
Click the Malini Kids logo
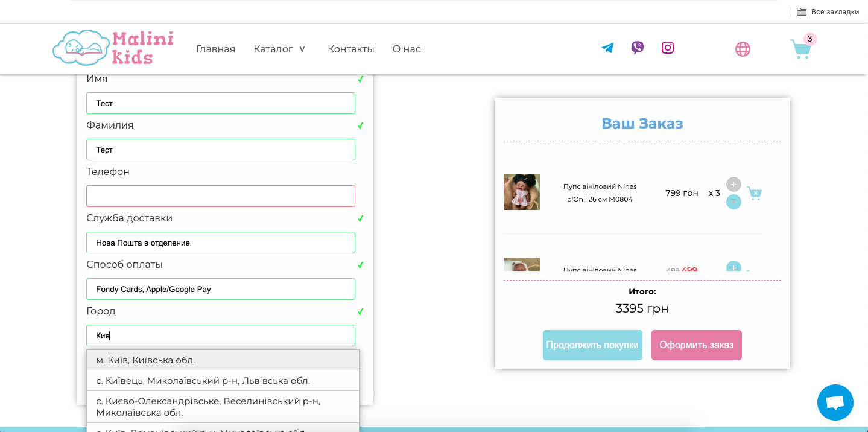click(x=113, y=48)
